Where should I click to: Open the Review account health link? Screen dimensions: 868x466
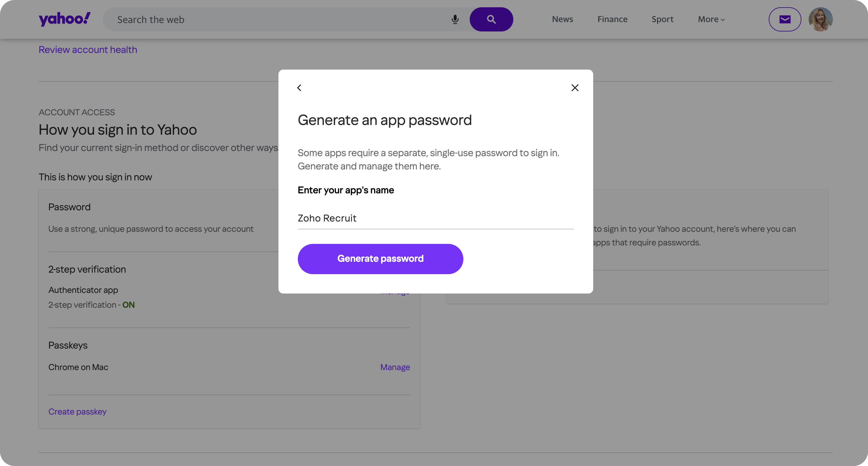[x=87, y=50]
